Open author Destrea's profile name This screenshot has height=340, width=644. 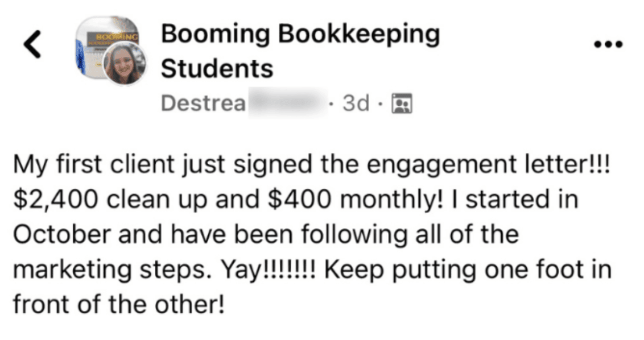pyautogui.click(x=203, y=104)
